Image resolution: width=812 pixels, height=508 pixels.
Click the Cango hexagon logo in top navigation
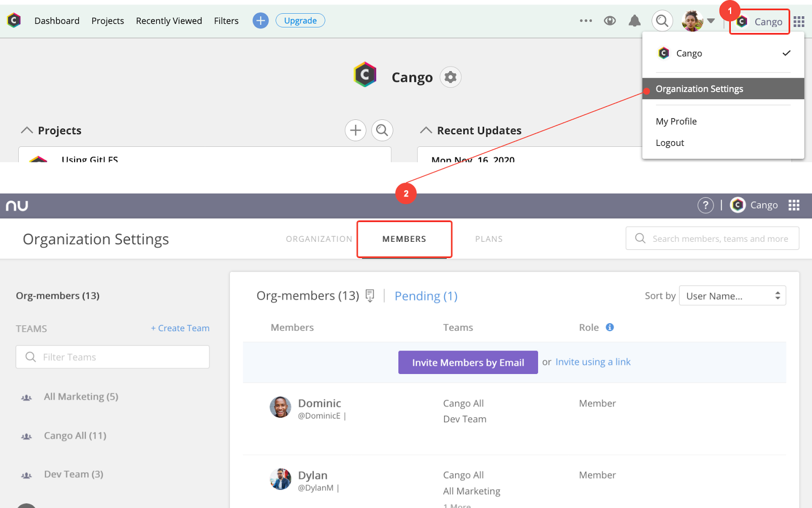14,20
